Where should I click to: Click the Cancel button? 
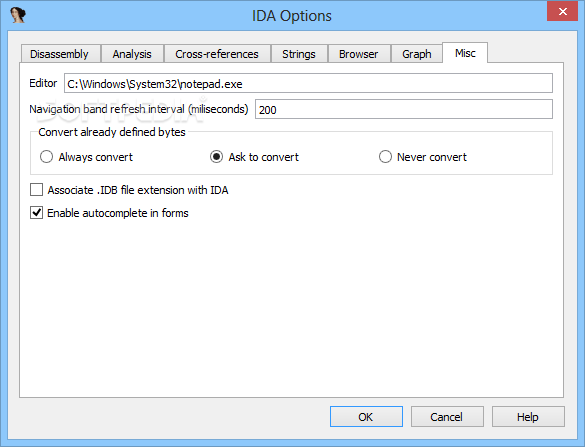(x=447, y=416)
